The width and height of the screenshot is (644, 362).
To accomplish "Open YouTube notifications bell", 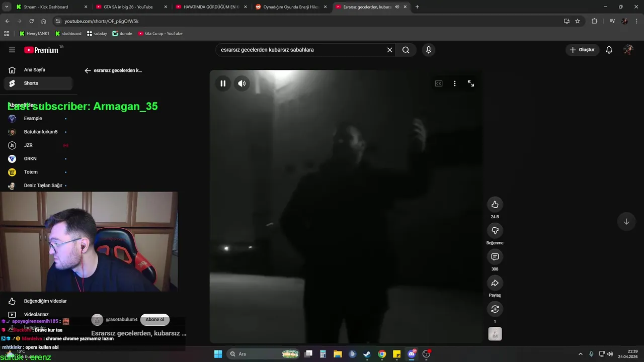I will tap(609, 50).
